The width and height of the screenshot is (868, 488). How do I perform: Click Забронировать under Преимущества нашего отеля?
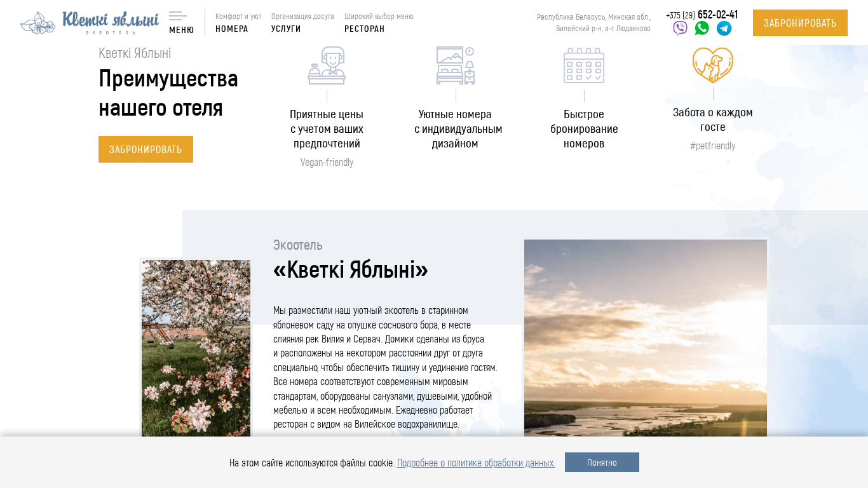(146, 149)
